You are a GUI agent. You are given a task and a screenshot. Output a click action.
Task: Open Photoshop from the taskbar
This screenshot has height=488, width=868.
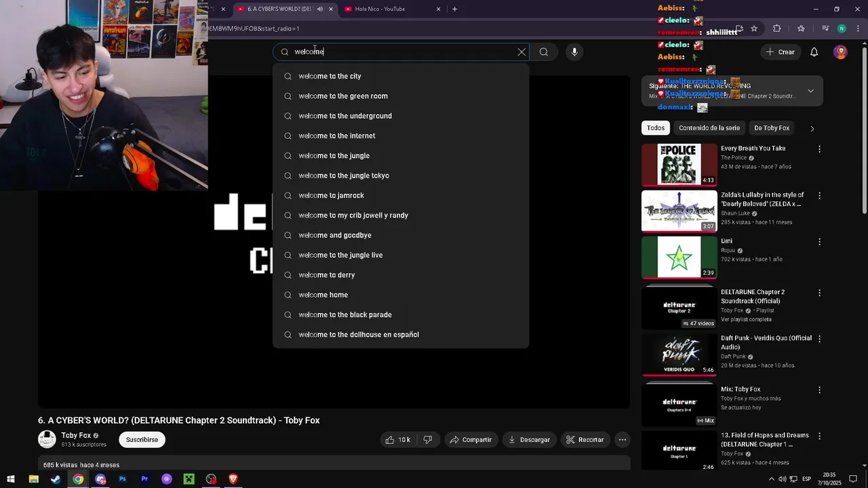[x=123, y=479]
